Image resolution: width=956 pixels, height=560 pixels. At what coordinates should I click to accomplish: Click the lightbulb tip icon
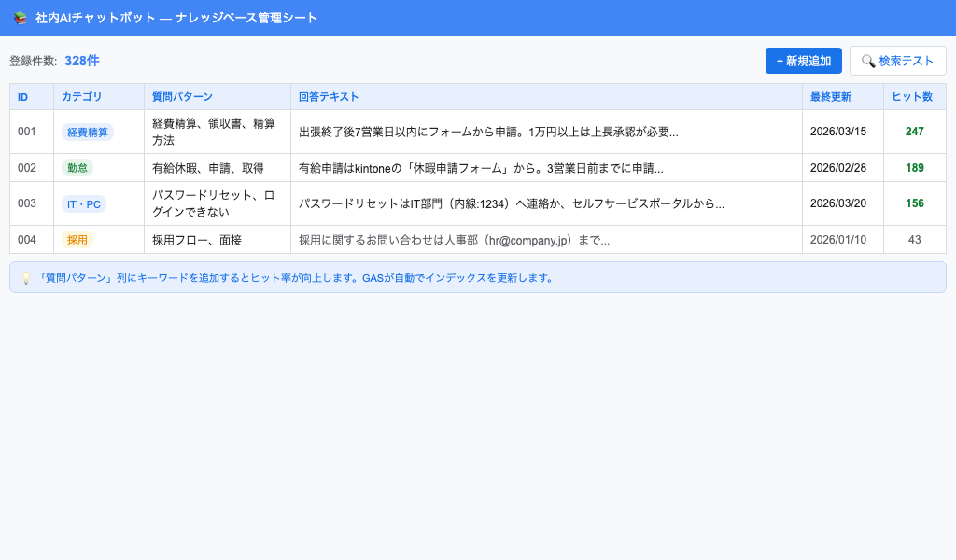click(x=25, y=278)
